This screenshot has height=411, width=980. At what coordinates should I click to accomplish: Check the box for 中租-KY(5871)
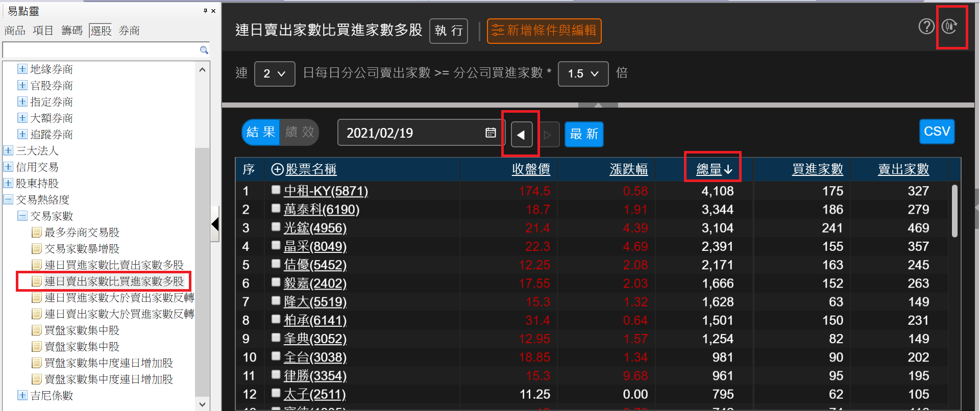[x=276, y=190]
